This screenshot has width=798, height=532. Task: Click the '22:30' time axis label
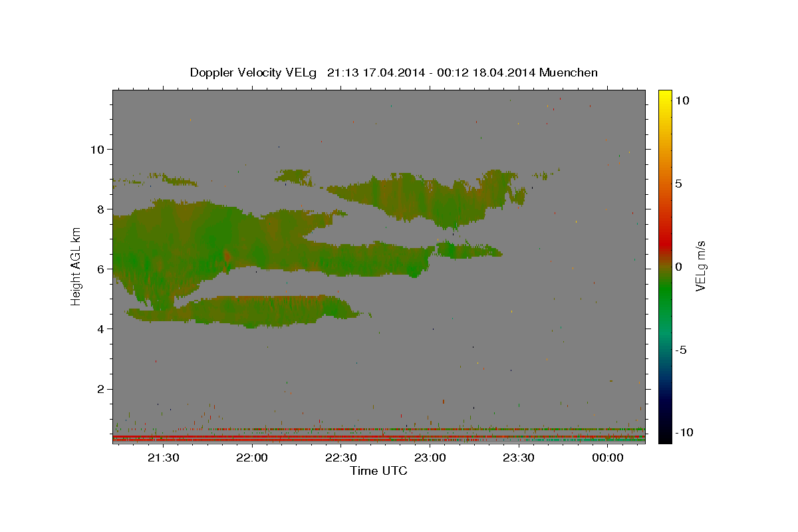pyautogui.click(x=341, y=458)
